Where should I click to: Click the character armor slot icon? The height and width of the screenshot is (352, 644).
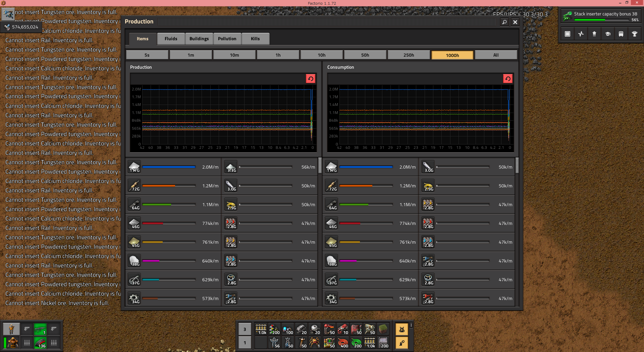[13, 343]
